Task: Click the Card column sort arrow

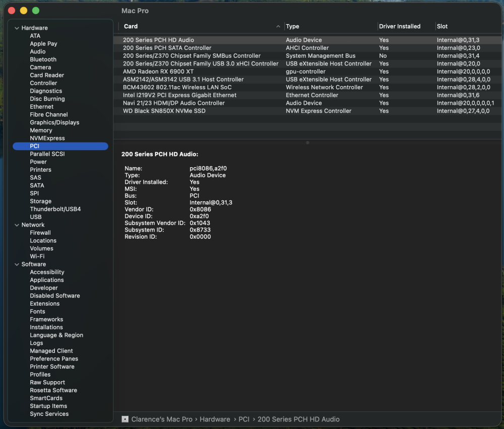Action: click(x=278, y=26)
